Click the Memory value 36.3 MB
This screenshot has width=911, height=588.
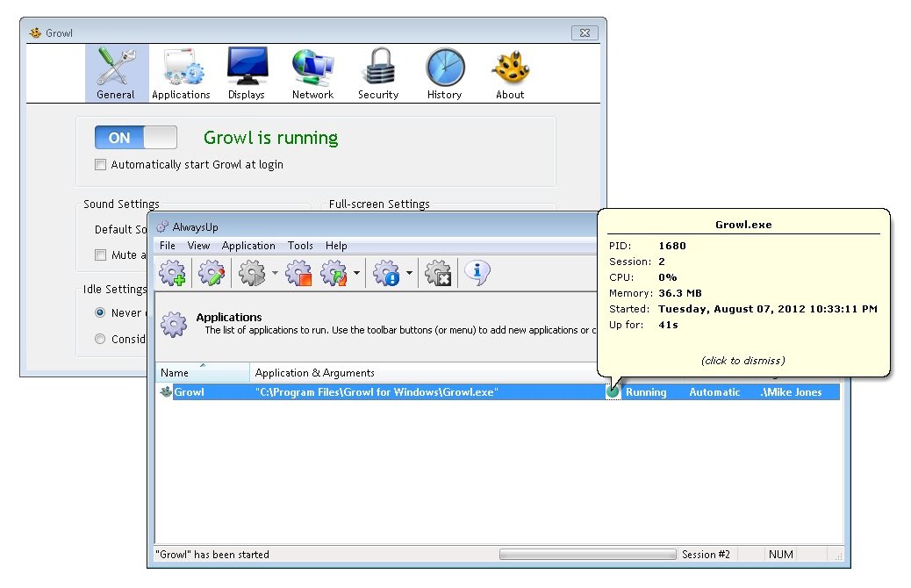click(680, 293)
